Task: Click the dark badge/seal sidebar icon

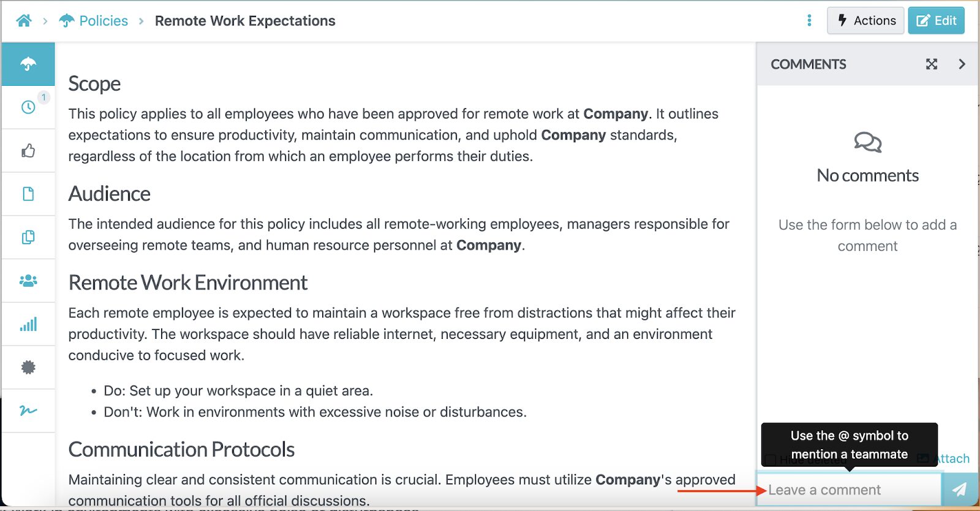Action: coord(28,368)
